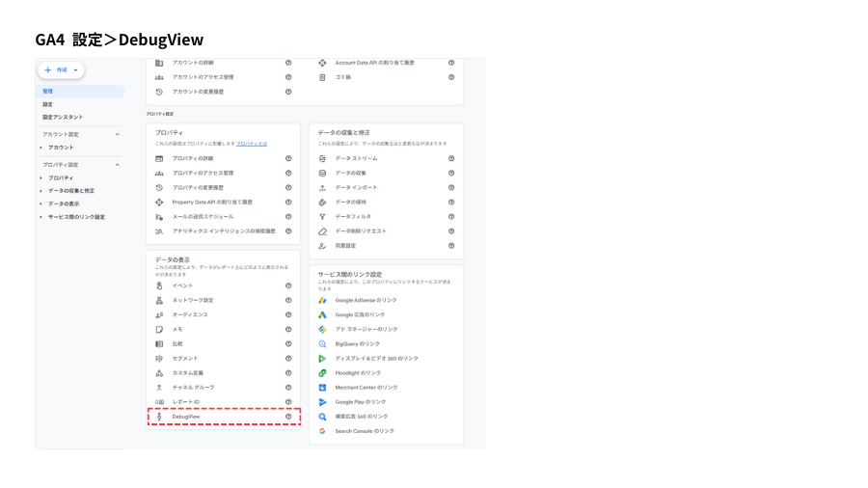Click the オーディエンス icon
Screen dimensions: 868x488
pyautogui.click(x=159, y=314)
